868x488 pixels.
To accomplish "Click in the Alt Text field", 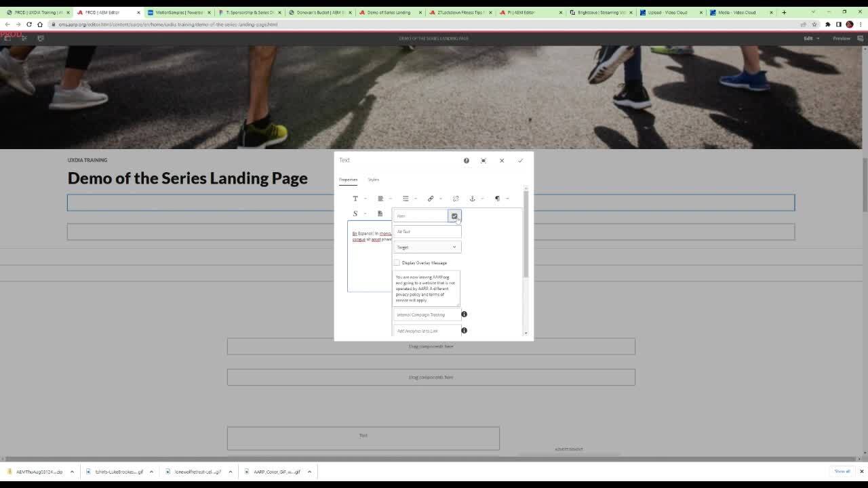I will [x=427, y=232].
